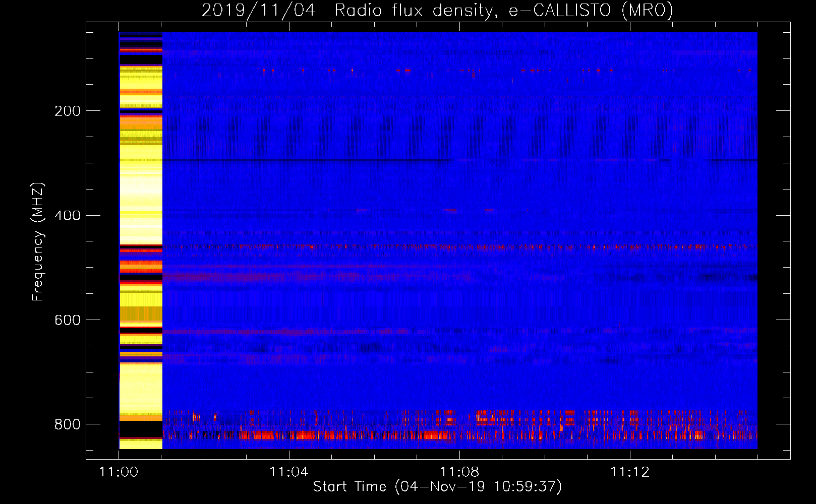The width and height of the screenshot is (816, 504).
Task: Click the 'Start Time (04-Nov-19 10:59:37)' label
Action: pyautogui.click(x=437, y=487)
